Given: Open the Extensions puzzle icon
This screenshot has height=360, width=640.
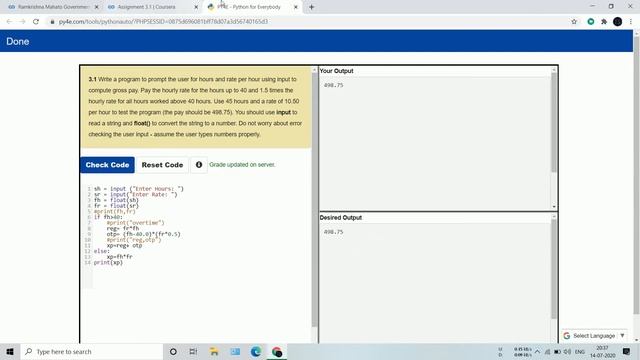Looking at the screenshot, I should 604,22.
